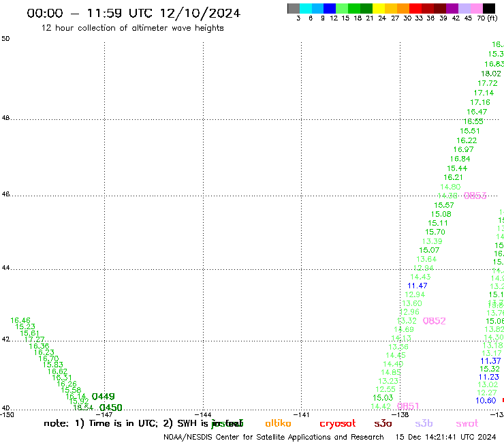Select the wave height value 16.46
Screen dimensions: 504x443
point(20,320)
